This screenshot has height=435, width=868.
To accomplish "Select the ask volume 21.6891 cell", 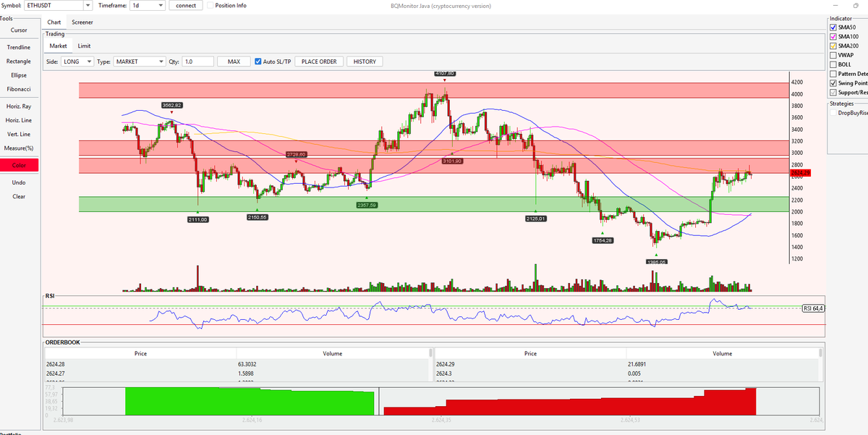I will [723, 364].
